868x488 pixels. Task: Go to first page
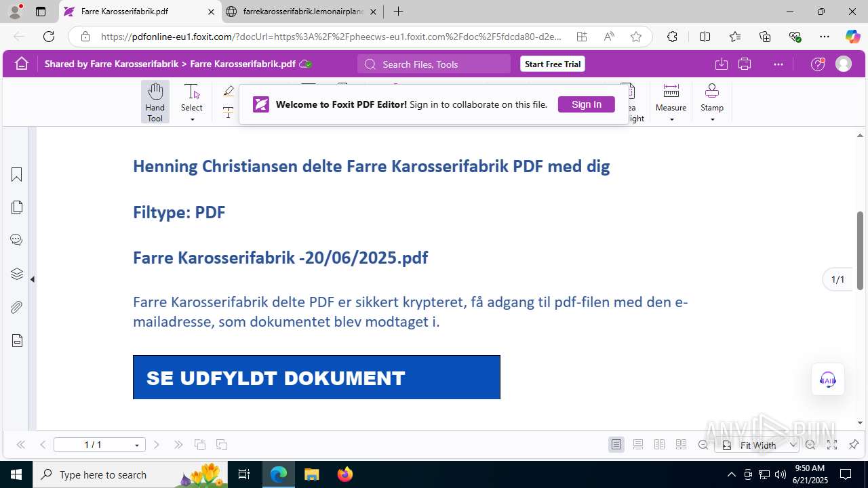point(20,445)
